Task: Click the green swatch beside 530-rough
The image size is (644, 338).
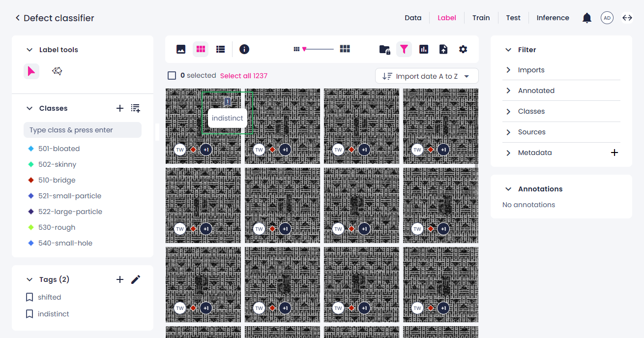Action: coord(31,227)
